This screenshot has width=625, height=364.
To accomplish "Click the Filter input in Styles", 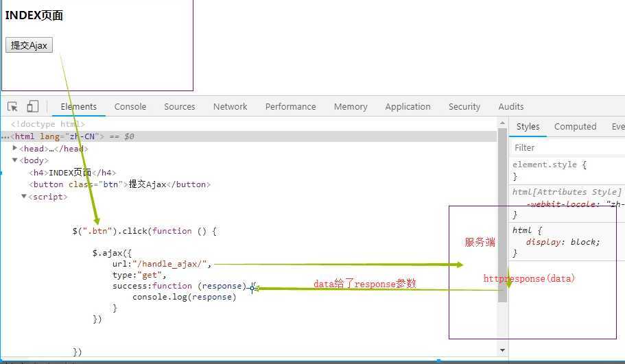I will click(x=568, y=148).
